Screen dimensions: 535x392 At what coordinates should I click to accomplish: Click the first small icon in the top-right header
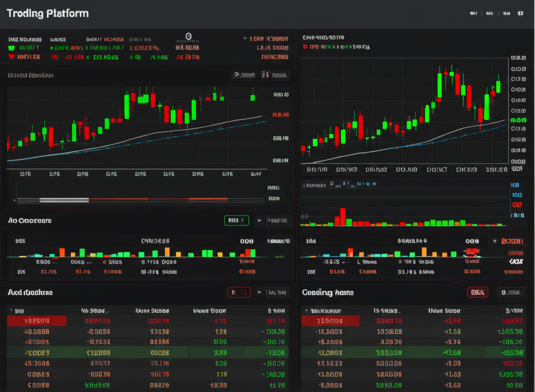[473, 14]
